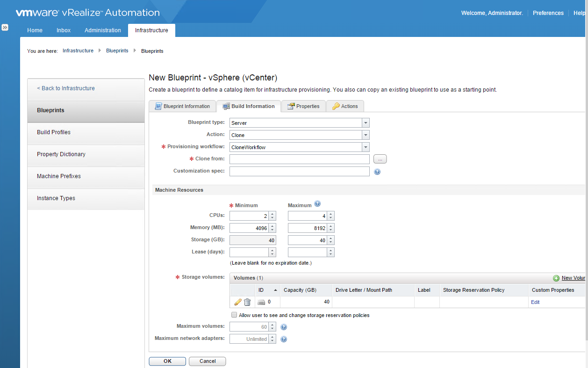Decrease the maximum Memory (MB) value
Screen dimensions: 588x368
(x=330, y=231)
